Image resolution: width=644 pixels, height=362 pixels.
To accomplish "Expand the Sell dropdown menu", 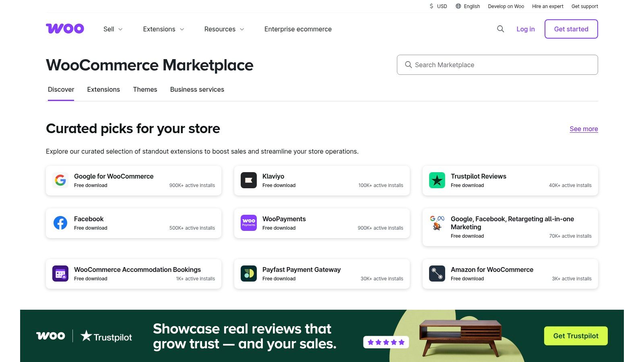I will pos(113,29).
